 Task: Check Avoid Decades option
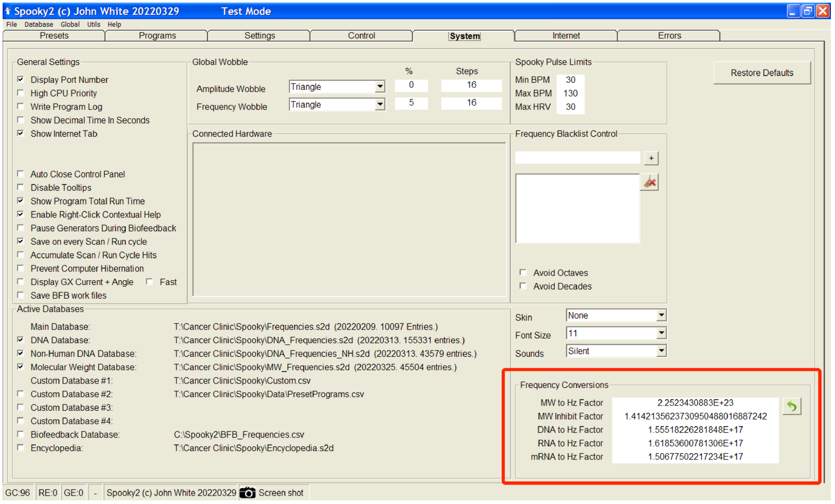coord(523,286)
